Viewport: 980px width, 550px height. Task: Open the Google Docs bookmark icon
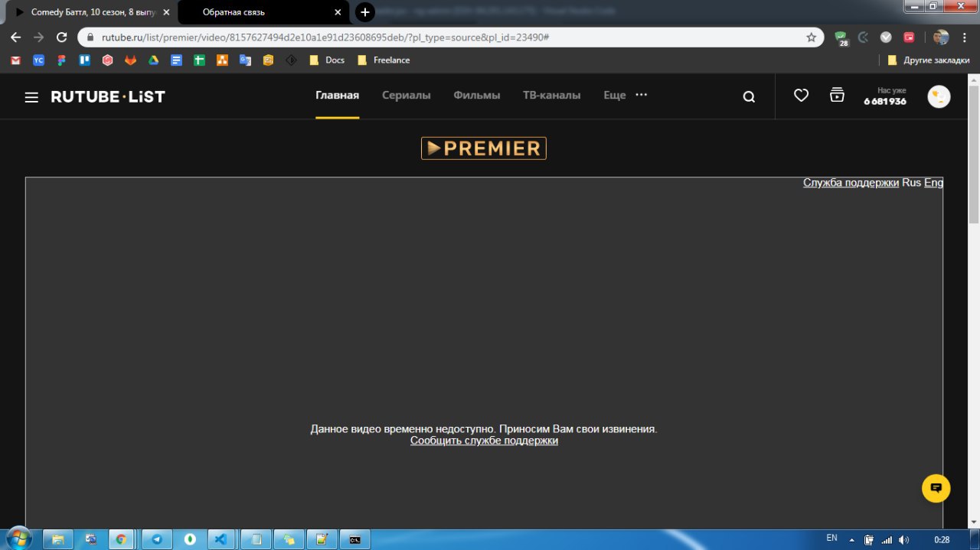(176, 60)
